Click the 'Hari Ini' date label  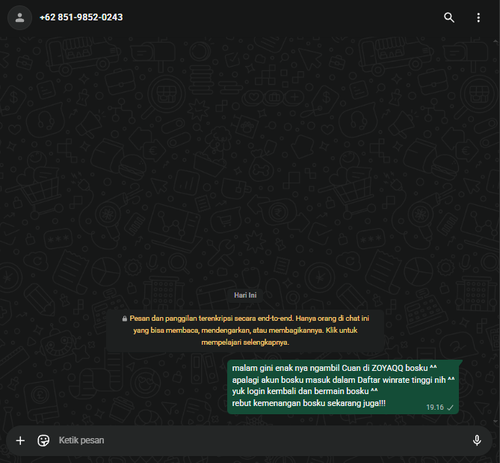click(x=245, y=295)
